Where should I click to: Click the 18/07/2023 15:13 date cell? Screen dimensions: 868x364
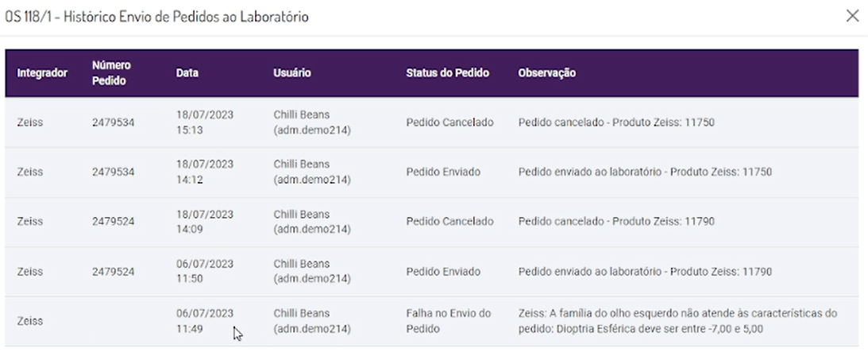point(205,122)
